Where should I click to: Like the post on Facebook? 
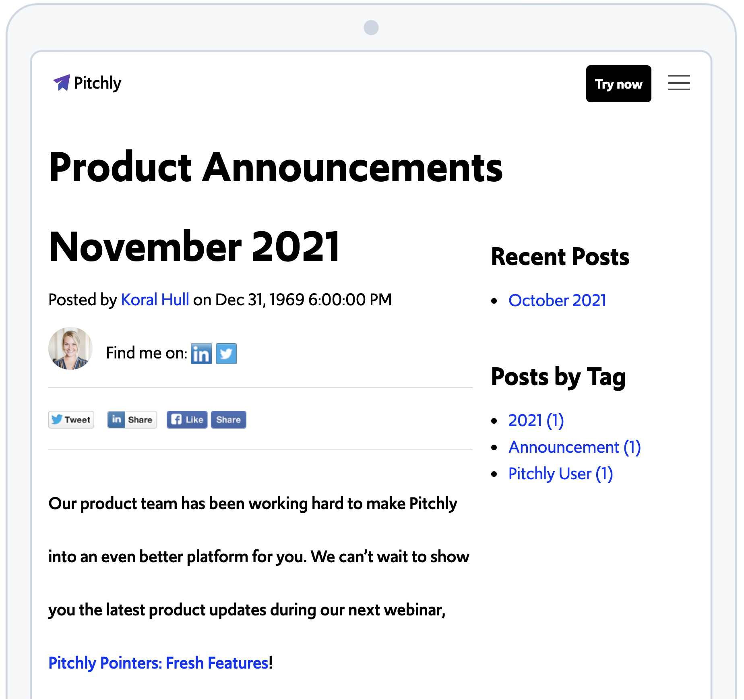point(187,420)
